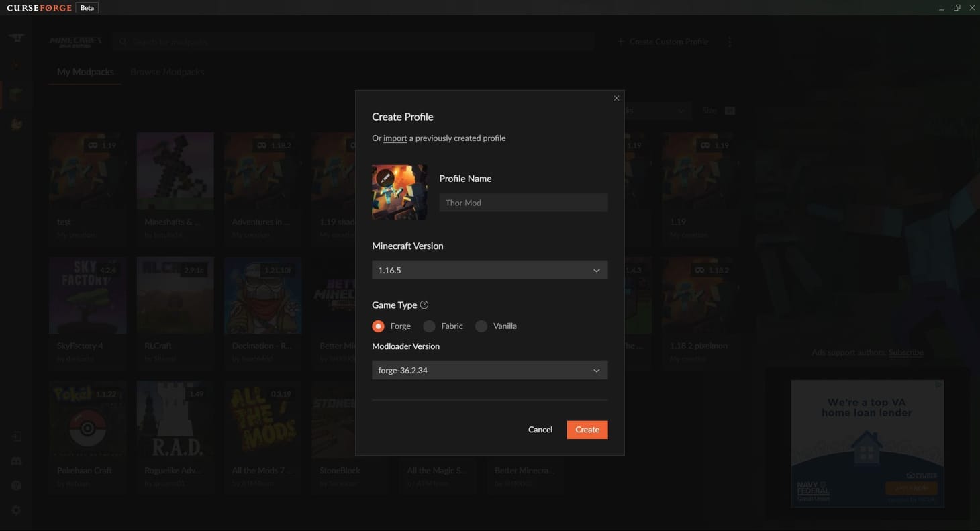980x531 pixels.
Task: Switch to the Browse Modpacks tab
Action: [x=167, y=72]
